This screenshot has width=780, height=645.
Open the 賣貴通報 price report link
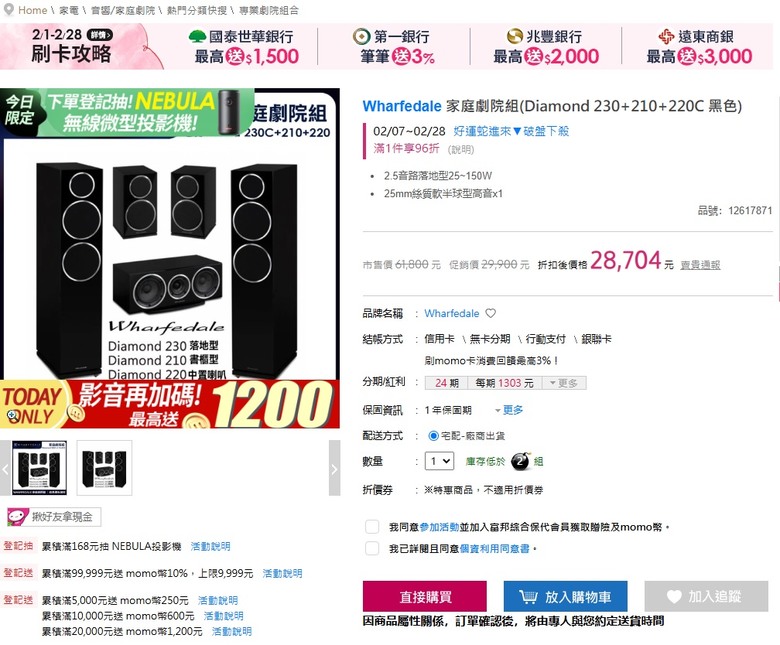(x=700, y=265)
